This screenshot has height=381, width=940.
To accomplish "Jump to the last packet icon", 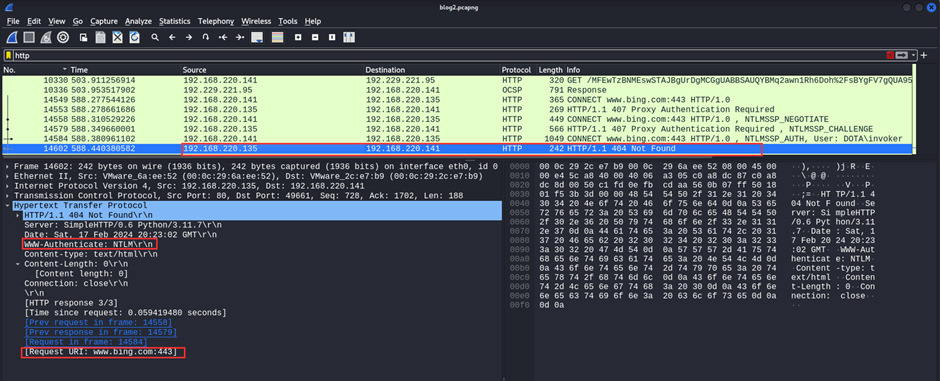I will coord(240,37).
